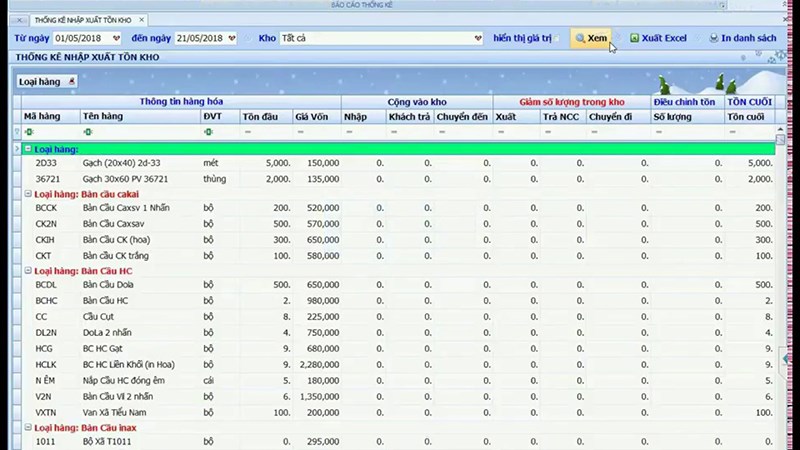Collapse the Bàn cầu cakai group

coord(28,194)
